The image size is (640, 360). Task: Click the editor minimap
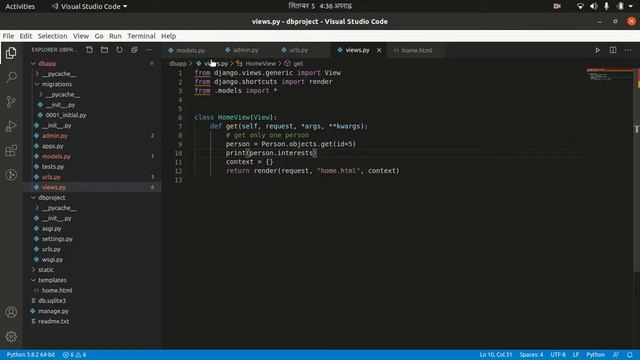609,75
